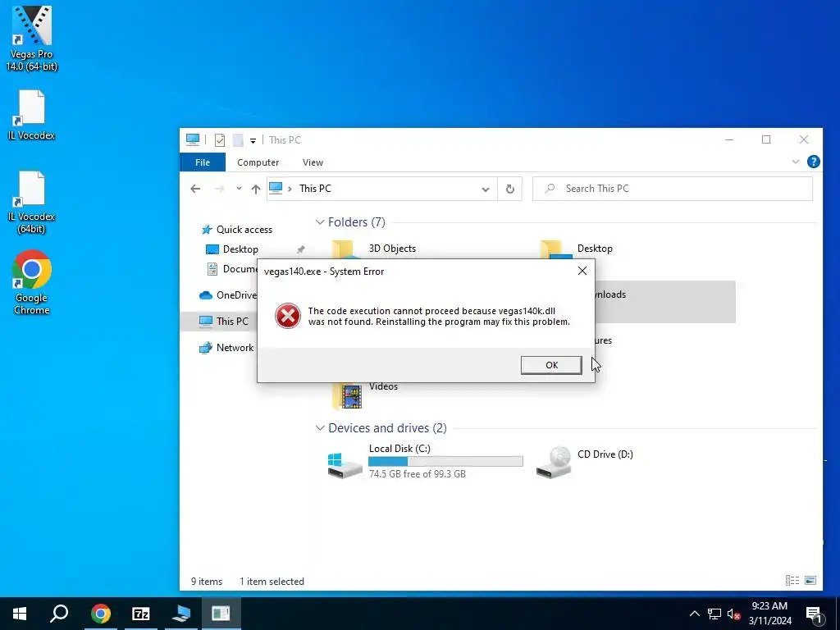The height and width of the screenshot is (630, 840).
Task: Switch to the active File Explorer taskbar button
Action: point(221,614)
